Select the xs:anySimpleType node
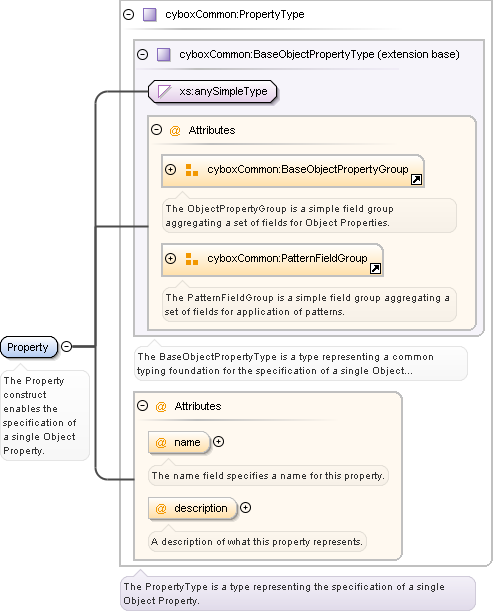Viewport: 494px width, 614px height. pos(213,92)
